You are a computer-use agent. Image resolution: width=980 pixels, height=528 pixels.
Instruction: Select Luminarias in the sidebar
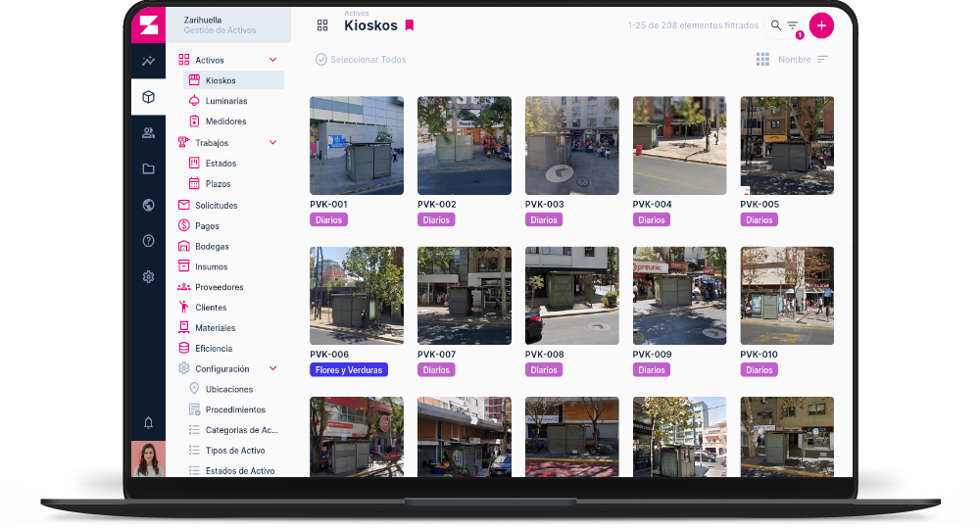[x=225, y=101]
